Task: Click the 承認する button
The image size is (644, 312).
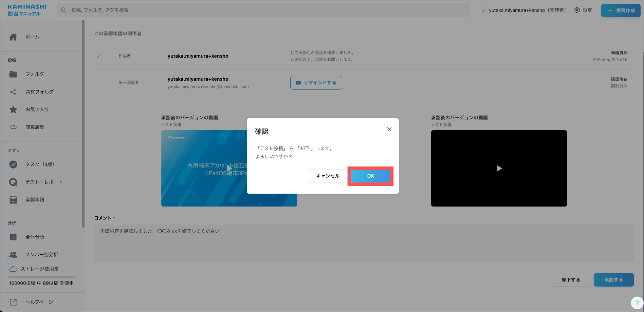Action: [613, 280]
